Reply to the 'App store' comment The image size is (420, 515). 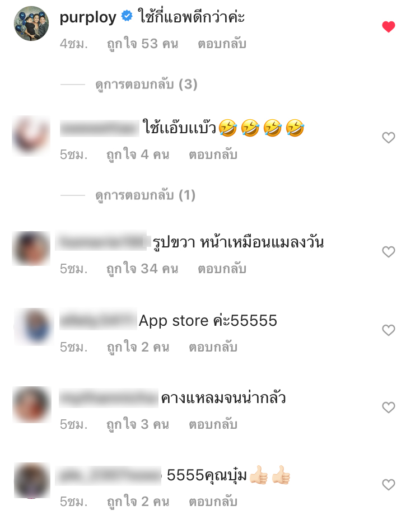(x=213, y=347)
